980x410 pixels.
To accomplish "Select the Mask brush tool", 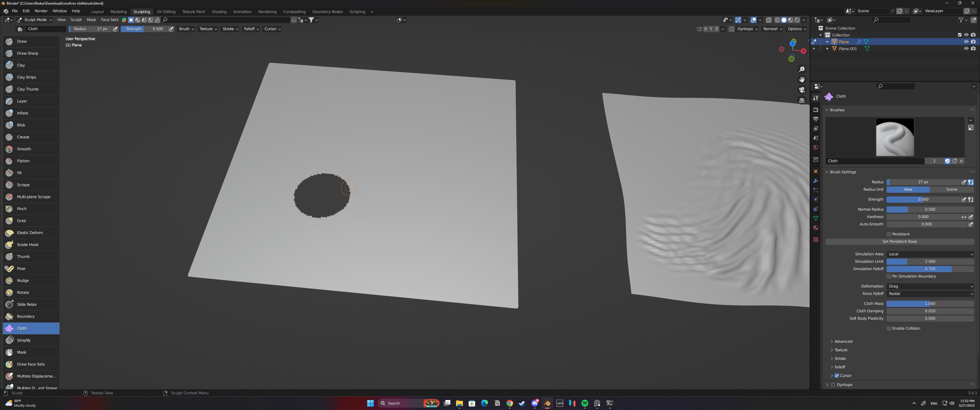I will coord(31,352).
